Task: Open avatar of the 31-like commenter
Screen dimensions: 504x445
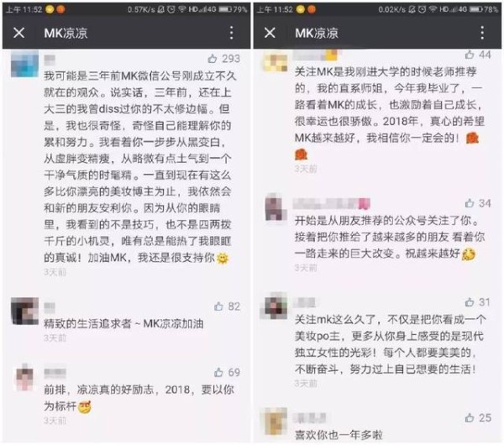Action: [x=276, y=306]
